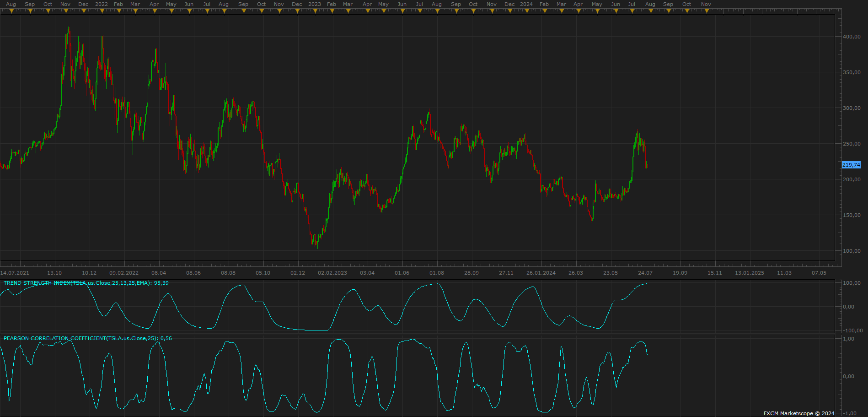This screenshot has height=417, width=868.
Task: Click the highest candlestick peak above 400
Action: 69,29
